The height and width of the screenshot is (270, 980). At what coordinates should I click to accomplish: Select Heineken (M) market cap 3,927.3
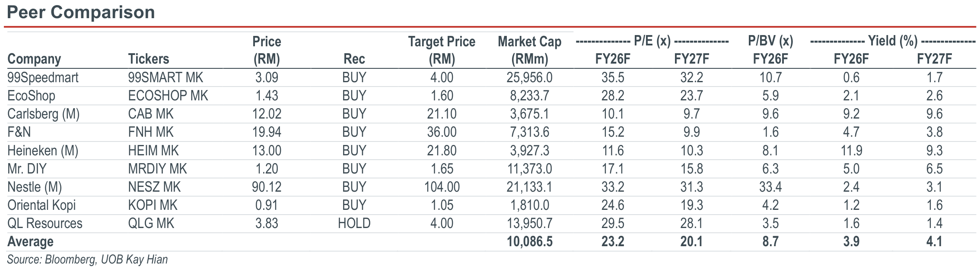coord(529,151)
